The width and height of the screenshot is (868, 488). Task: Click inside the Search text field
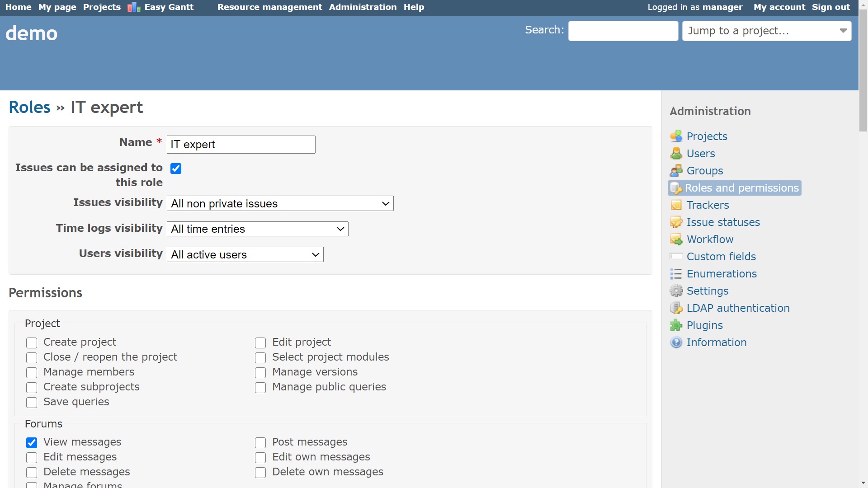(x=623, y=31)
